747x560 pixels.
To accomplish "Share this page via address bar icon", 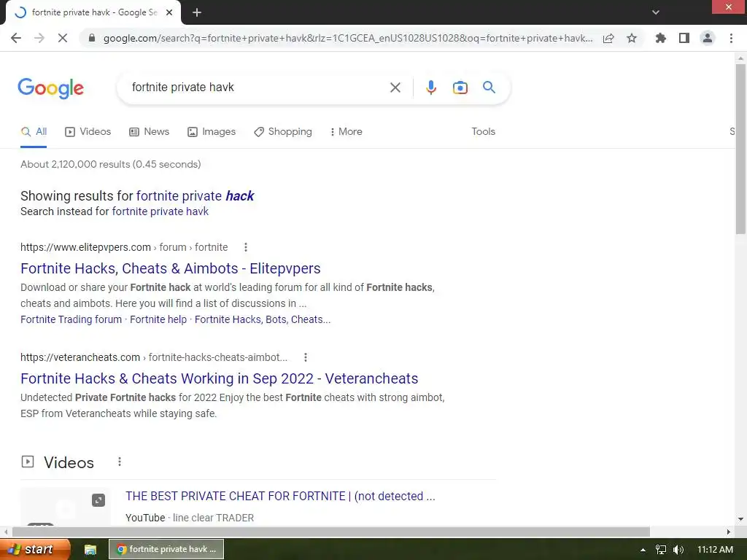I will 608,38.
